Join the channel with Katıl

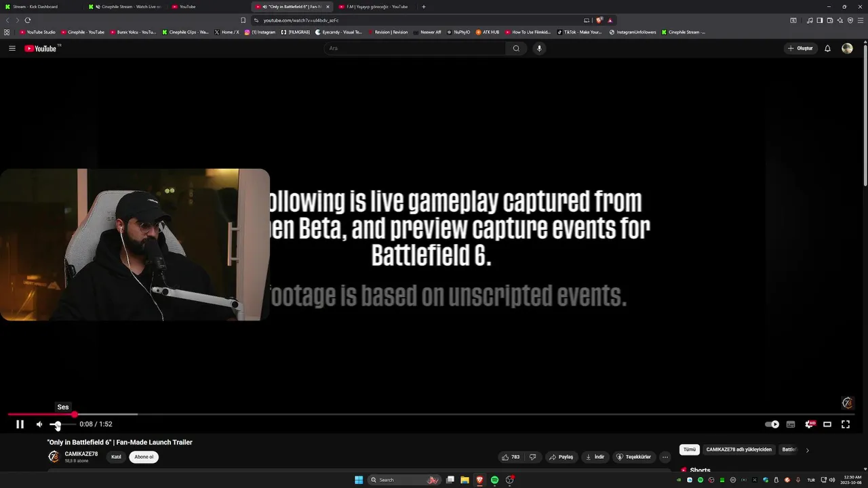coord(116,457)
